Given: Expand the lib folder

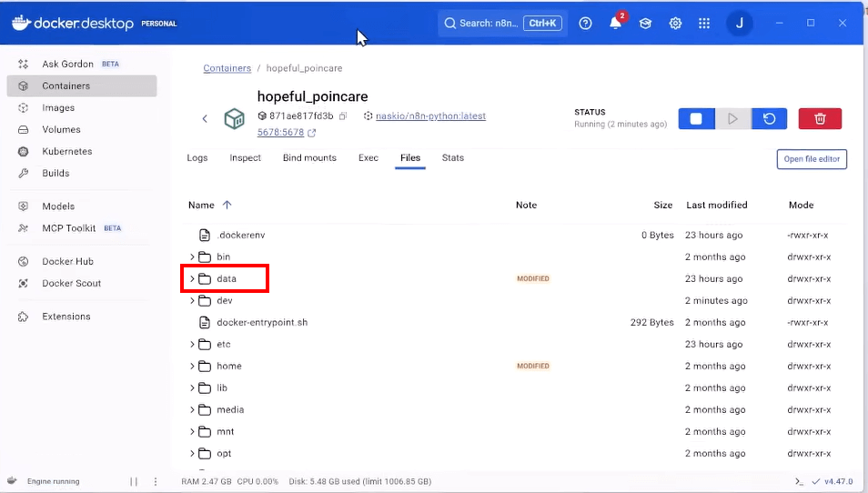Looking at the screenshot, I should 192,387.
